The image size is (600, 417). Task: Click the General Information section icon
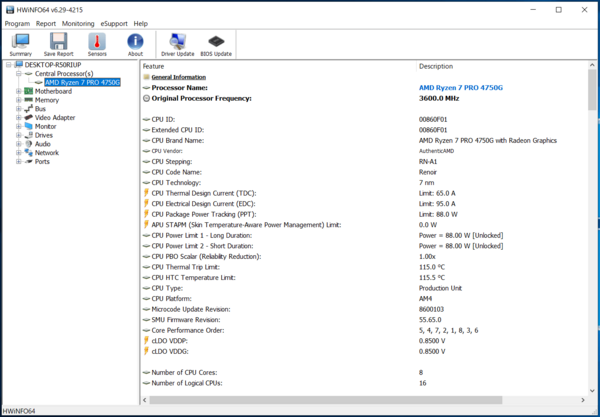147,76
